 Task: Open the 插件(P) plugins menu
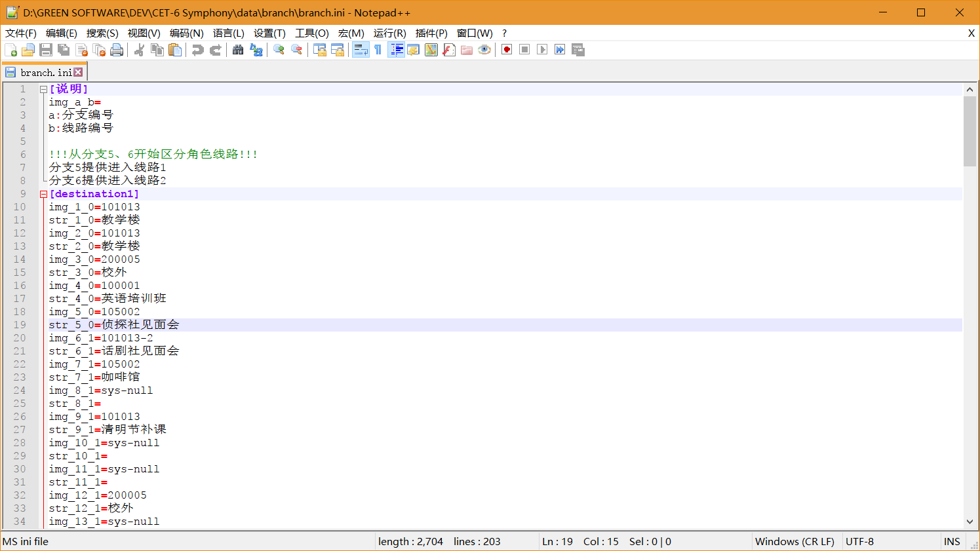(431, 33)
